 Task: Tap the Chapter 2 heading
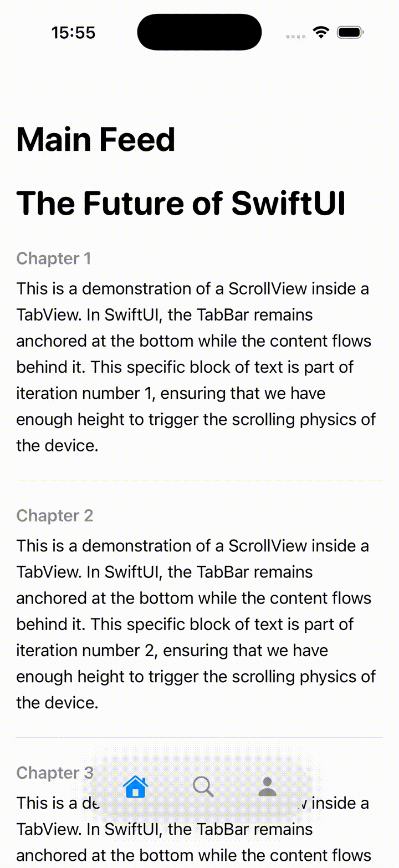[x=55, y=516]
